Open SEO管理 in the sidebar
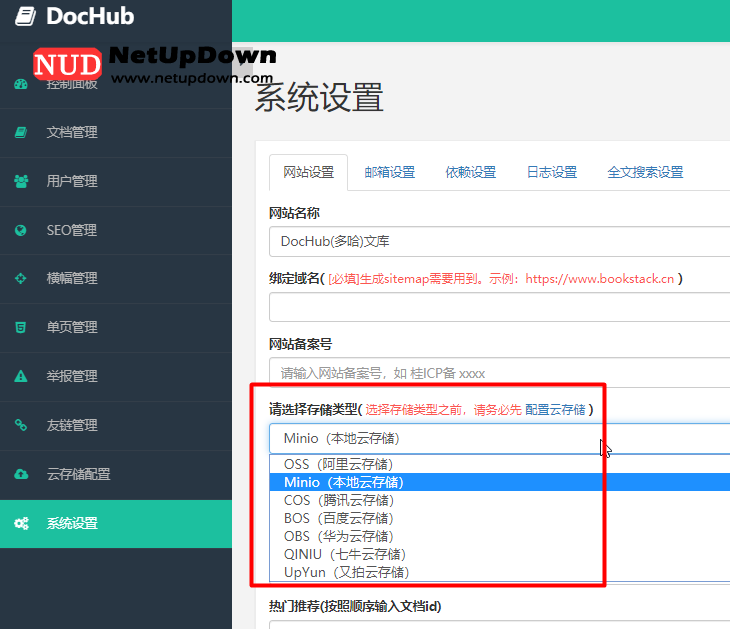Viewport: 730px width, 629px height. point(116,230)
